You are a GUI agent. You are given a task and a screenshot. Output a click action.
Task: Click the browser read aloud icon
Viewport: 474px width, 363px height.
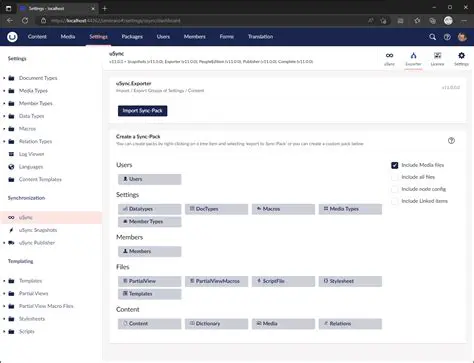[371, 21]
